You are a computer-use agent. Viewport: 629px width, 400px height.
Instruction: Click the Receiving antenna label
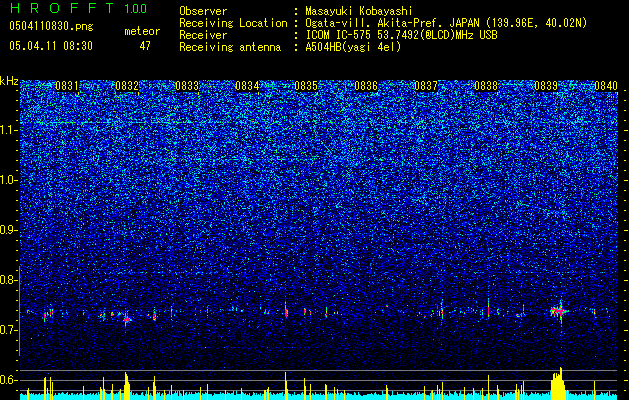230,47
